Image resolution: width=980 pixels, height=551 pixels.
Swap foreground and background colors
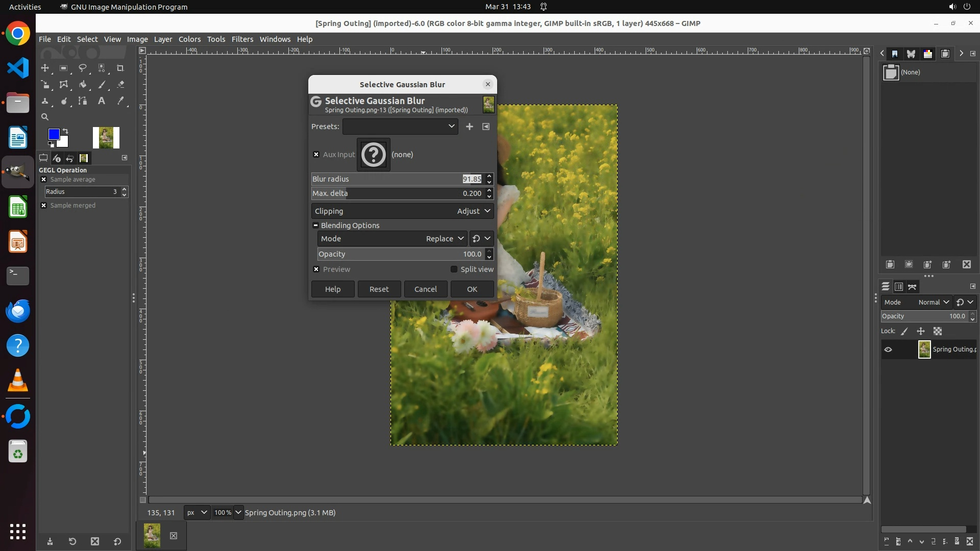65,131
